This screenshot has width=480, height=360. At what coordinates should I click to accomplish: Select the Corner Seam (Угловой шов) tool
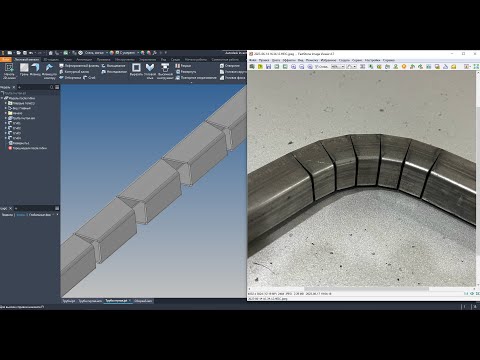point(150,71)
